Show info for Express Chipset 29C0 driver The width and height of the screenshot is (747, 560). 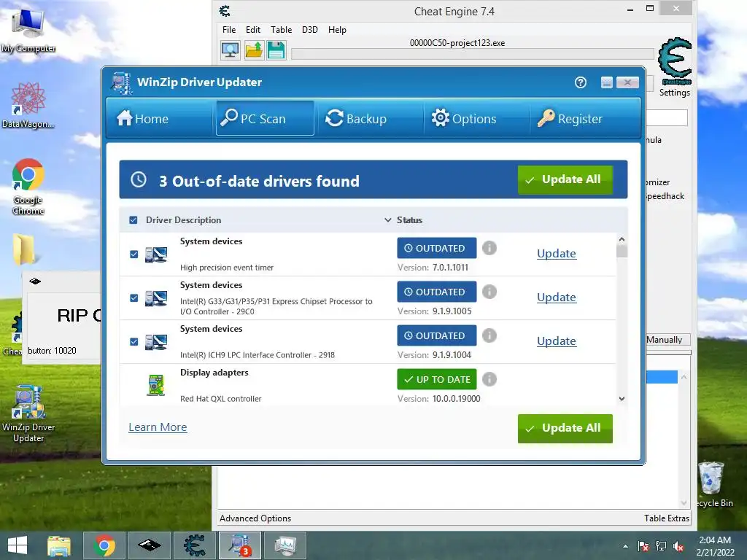point(489,292)
